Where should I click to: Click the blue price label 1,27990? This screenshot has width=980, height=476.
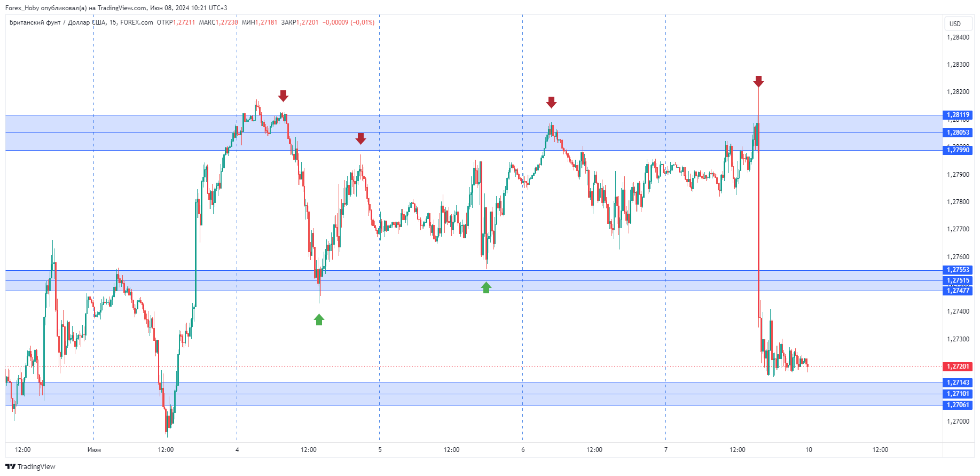(x=958, y=150)
